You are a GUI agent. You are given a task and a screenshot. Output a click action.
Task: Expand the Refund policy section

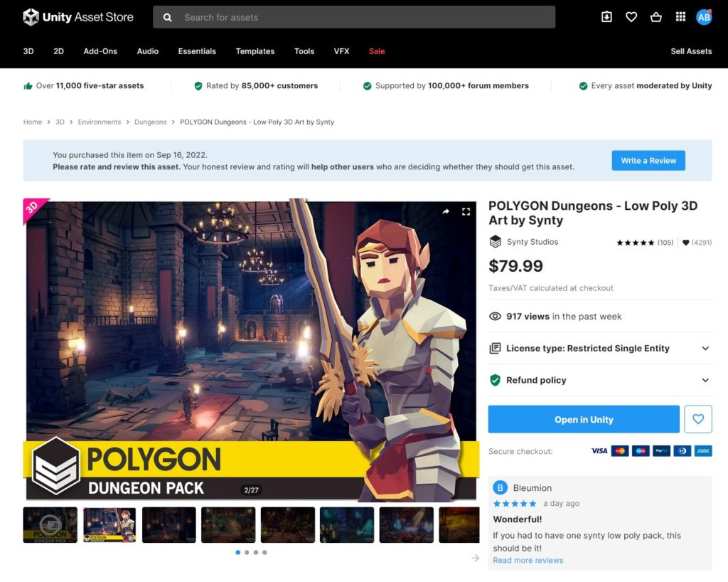(705, 380)
